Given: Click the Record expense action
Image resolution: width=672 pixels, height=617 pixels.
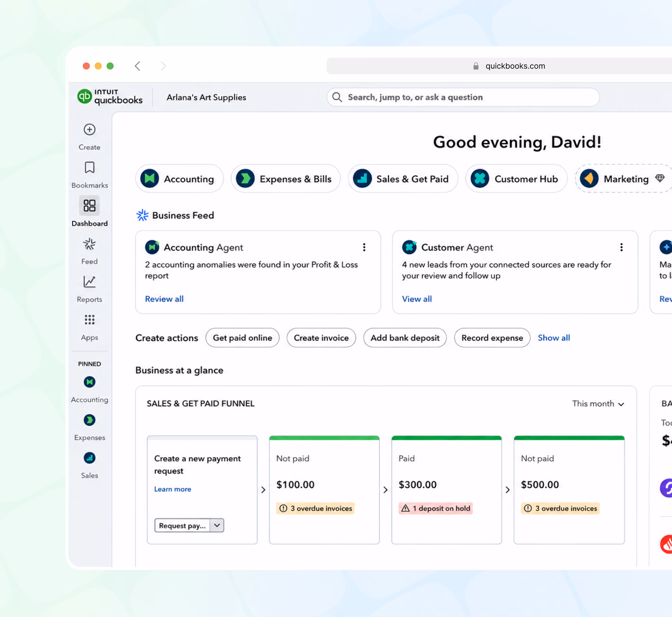Looking at the screenshot, I should (x=492, y=338).
